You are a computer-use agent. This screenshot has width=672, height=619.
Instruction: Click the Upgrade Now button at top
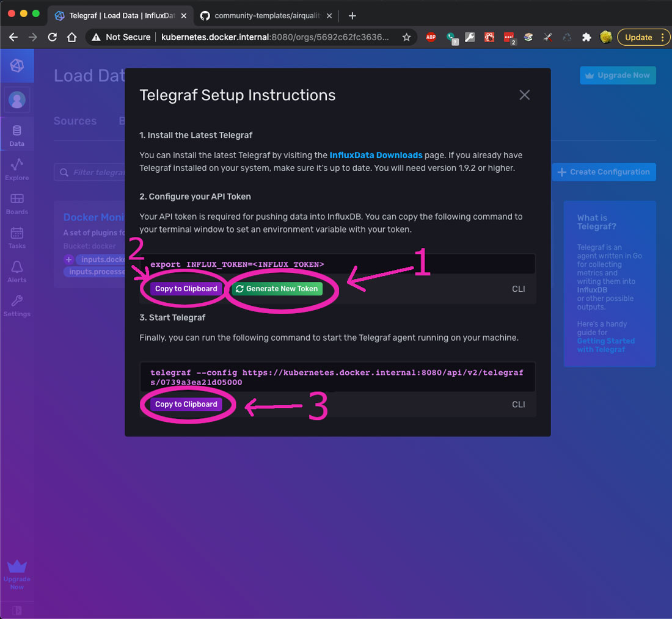(618, 76)
